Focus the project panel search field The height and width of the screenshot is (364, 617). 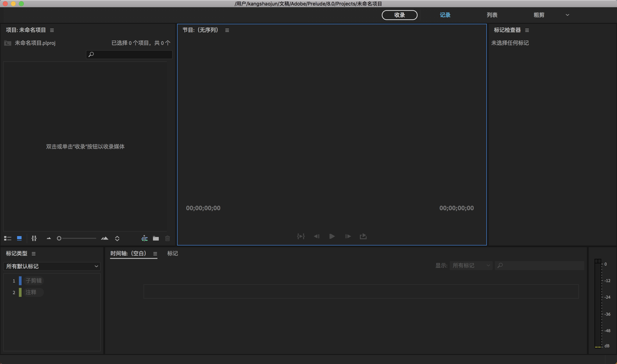[129, 55]
